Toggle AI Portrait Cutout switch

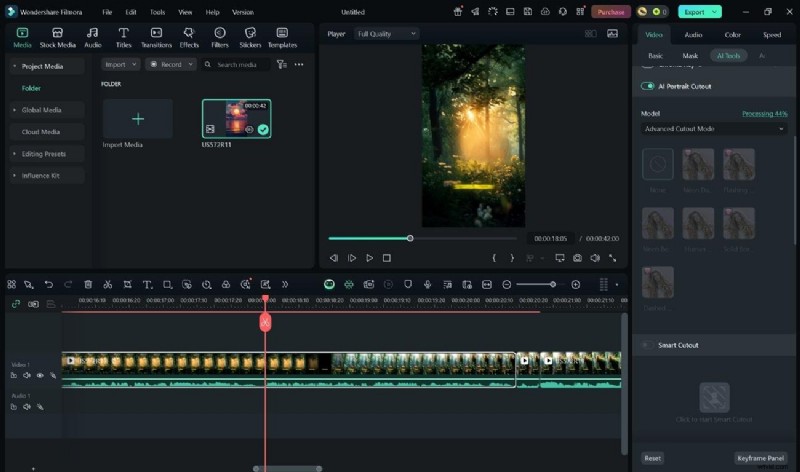point(647,86)
